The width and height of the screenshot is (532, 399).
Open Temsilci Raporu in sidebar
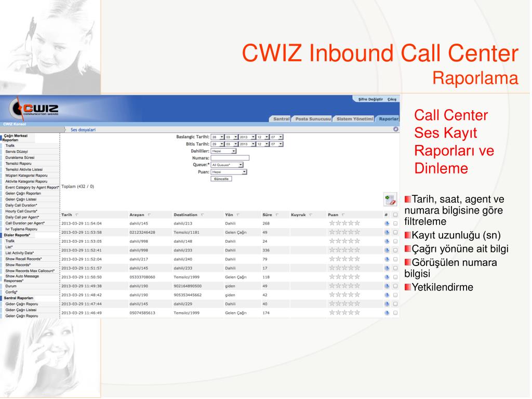coord(18,164)
